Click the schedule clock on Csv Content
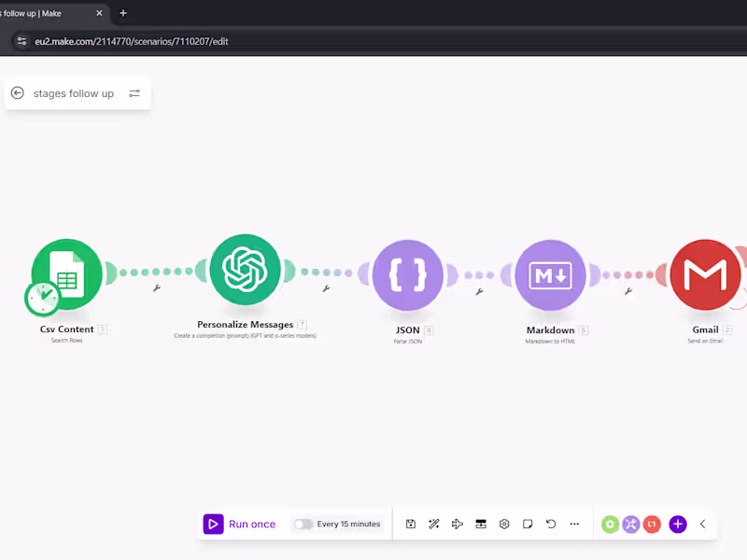This screenshot has width=747, height=560. tap(43, 298)
